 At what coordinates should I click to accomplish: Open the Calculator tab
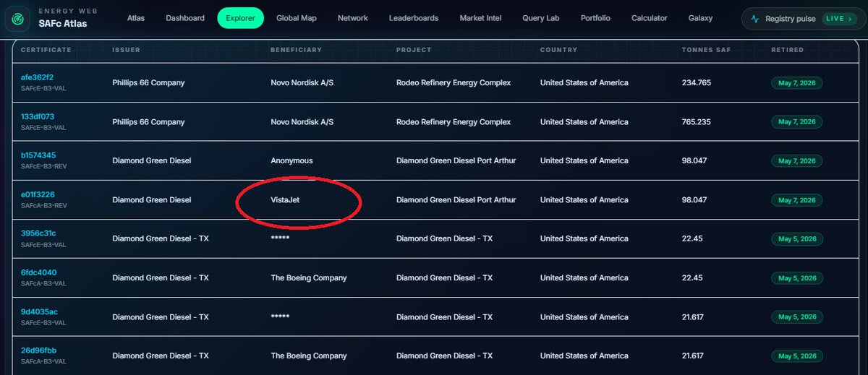(650, 18)
